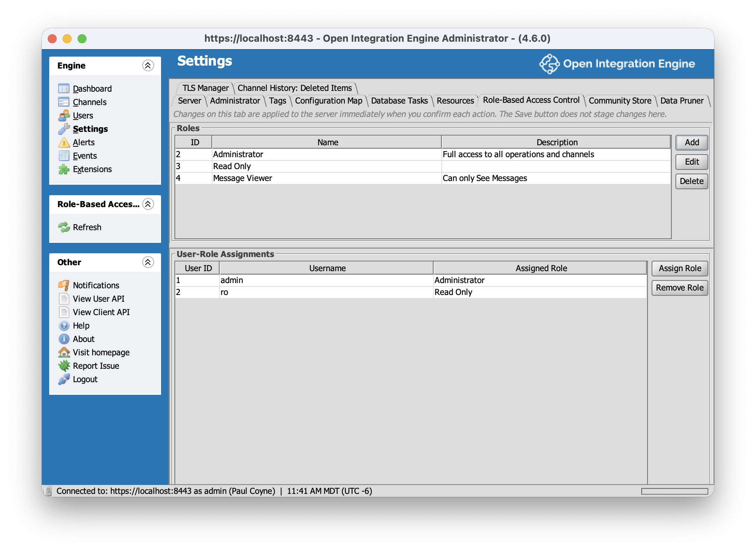Select the ro user assignment row
This screenshot has width=756, height=552.
tap(411, 292)
